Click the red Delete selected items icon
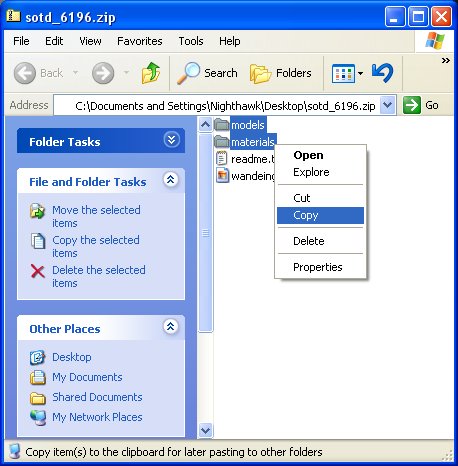This screenshot has height=466, width=458. coord(38,271)
